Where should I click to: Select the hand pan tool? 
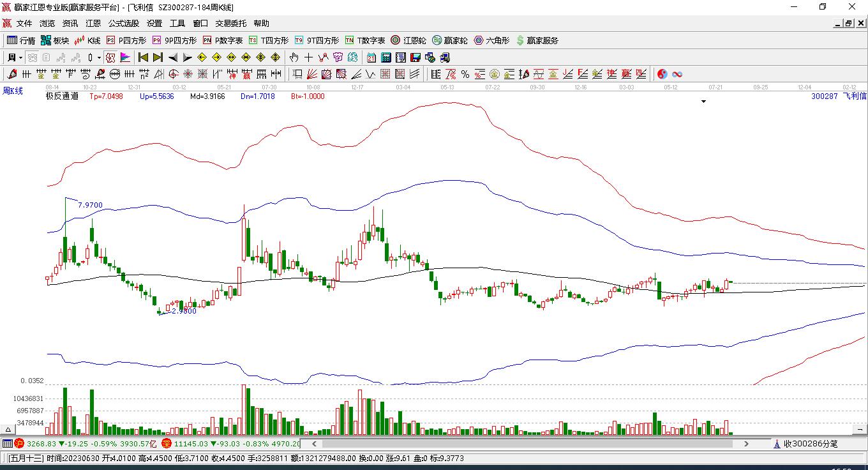point(294,57)
